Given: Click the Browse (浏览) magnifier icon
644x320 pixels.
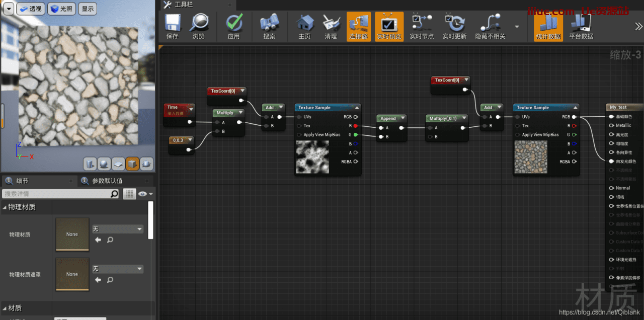Looking at the screenshot, I should [199, 27].
